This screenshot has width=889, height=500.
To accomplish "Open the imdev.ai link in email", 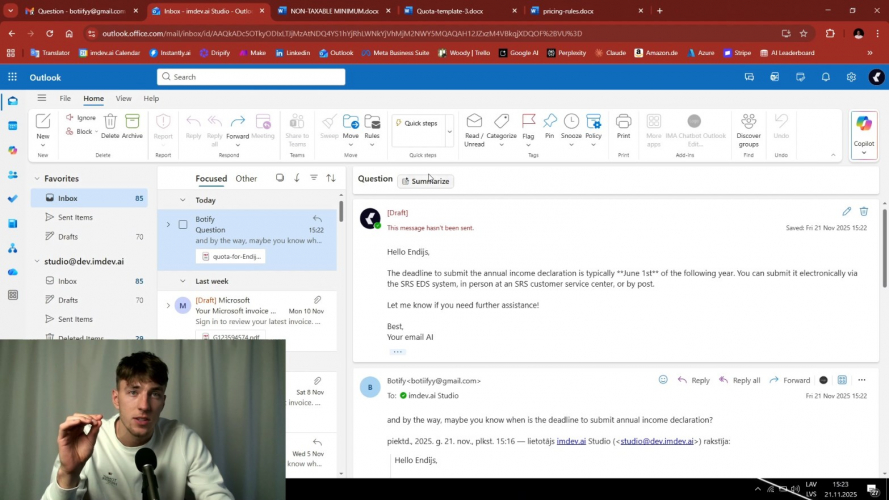I will click(571, 441).
